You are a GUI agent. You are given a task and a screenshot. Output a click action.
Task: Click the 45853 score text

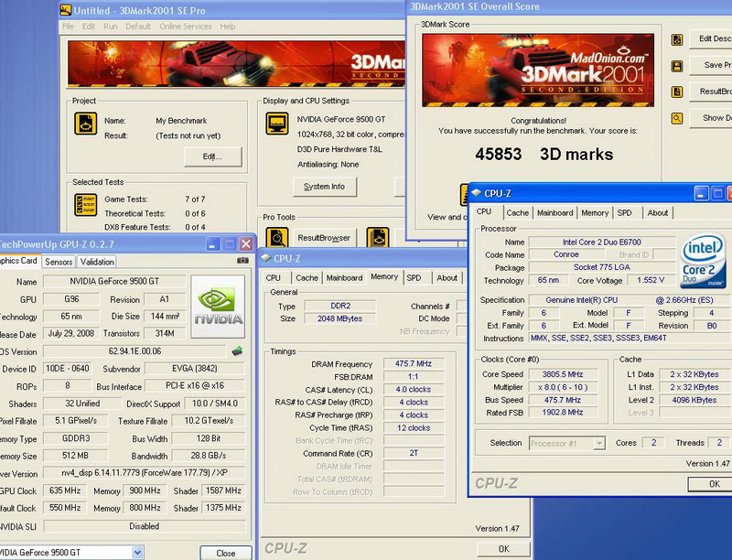pos(498,154)
